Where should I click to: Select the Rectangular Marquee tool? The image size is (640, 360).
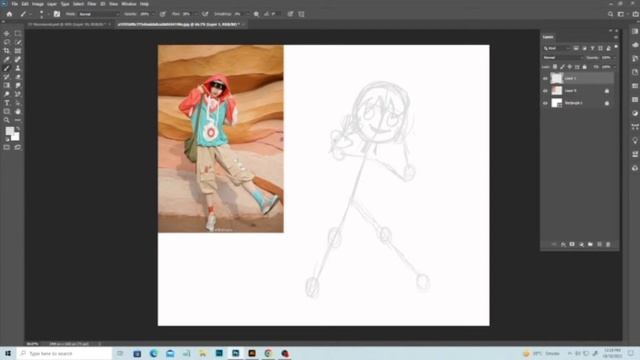tap(18, 33)
